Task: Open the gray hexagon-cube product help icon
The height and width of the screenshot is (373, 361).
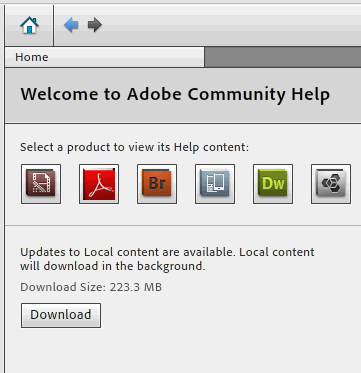Action: click(x=331, y=184)
